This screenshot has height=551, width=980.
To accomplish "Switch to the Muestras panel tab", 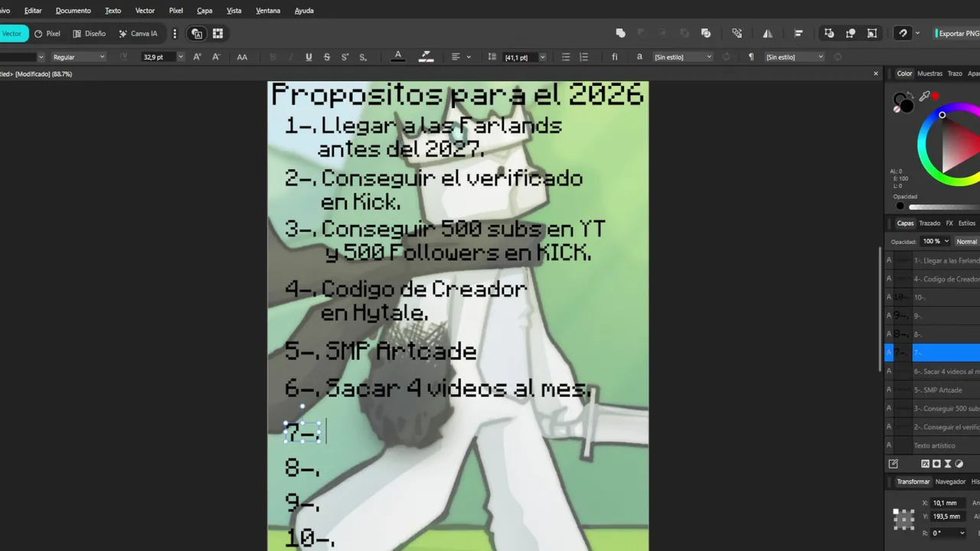I will coord(929,73).
